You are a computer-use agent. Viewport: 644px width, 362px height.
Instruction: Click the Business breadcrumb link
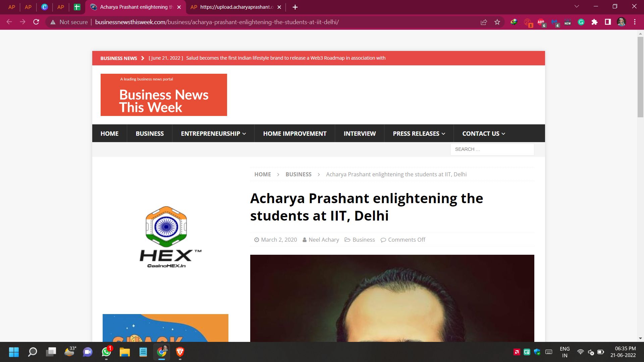(299, 174)
